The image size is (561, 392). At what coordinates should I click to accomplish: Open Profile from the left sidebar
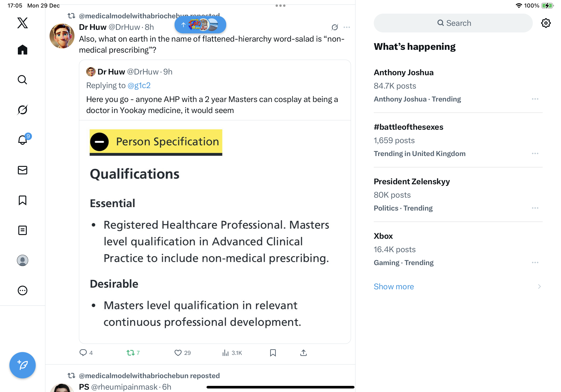point(23,260)
